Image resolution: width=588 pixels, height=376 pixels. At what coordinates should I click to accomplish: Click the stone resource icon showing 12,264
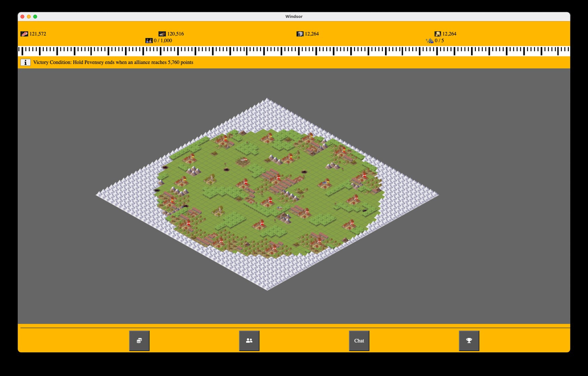[x=300, y=34]
